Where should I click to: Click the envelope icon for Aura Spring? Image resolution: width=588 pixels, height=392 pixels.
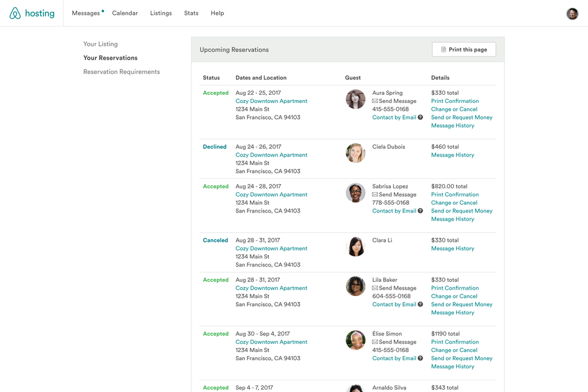click(x=375, y=101)
